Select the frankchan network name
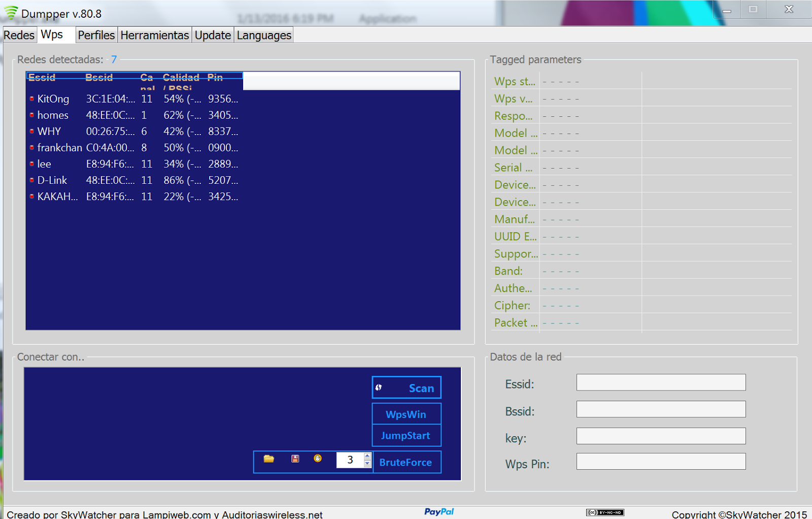Screen dimensions: 812x519 tap(59, 148)
